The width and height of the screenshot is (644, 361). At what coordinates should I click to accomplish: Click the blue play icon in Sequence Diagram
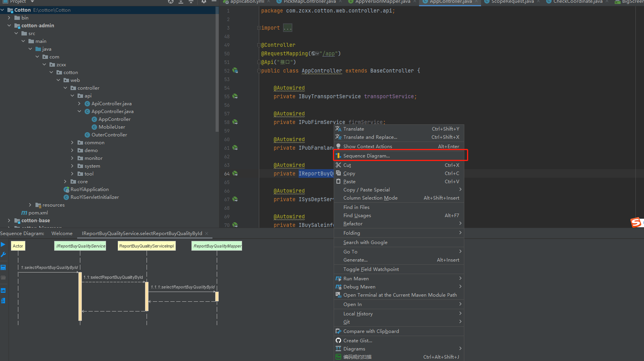click(3, 244)
